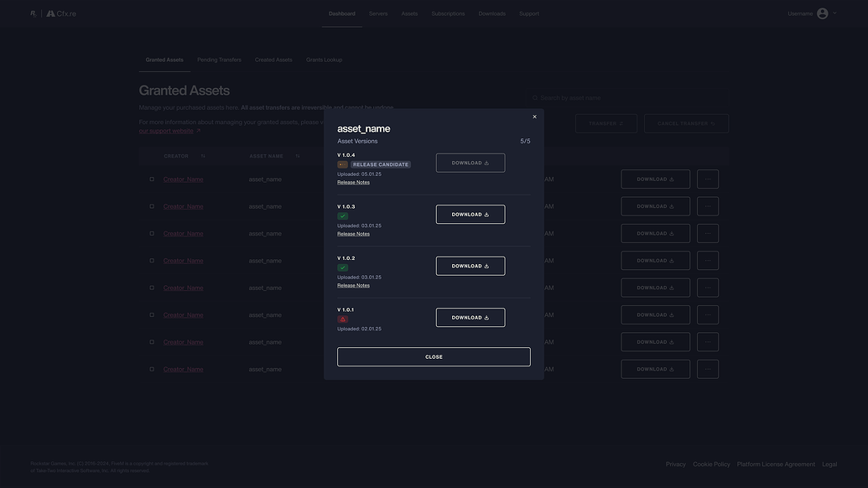Open more options for sixth table row
This screenshot has width=868, height=488.
[708, 314]
